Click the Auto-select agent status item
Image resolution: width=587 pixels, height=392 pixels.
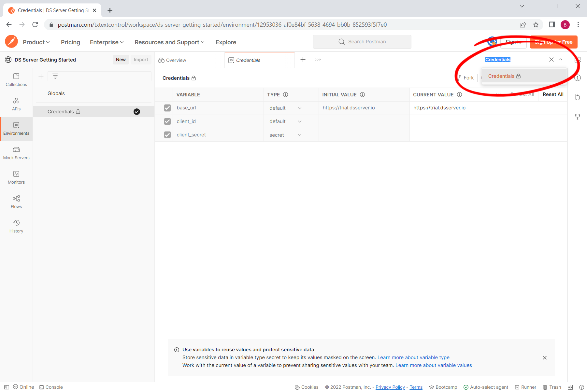(x=486, y=387)
